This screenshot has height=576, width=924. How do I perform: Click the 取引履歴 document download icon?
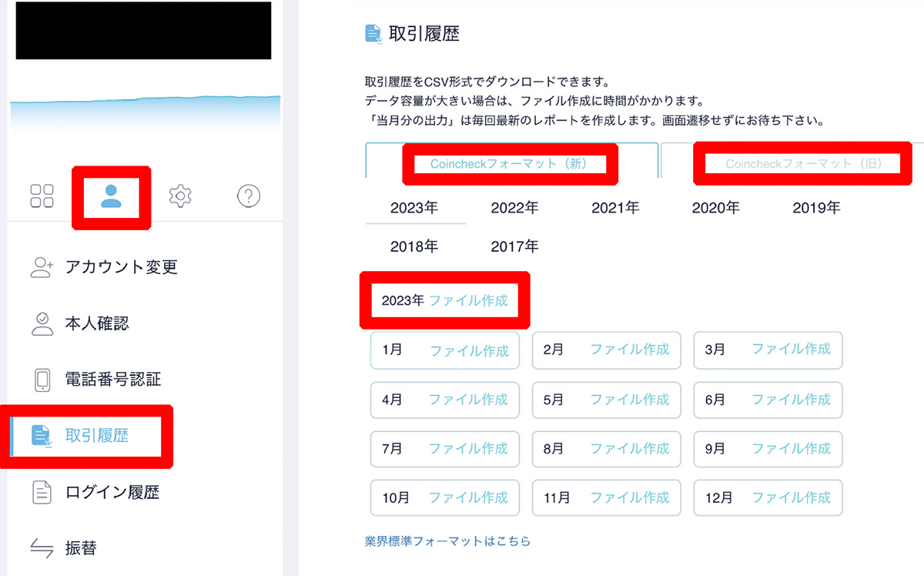[x=41, y=436]
